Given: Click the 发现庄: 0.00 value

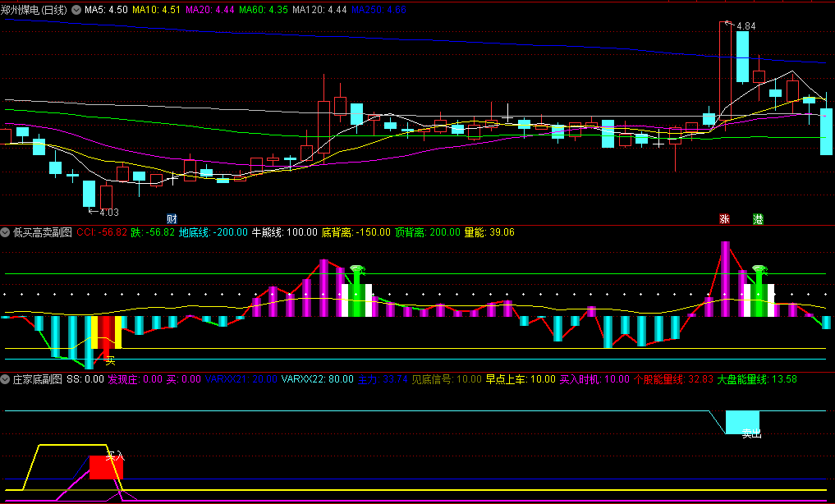Looking at the screenshot, I should [135, 379].
